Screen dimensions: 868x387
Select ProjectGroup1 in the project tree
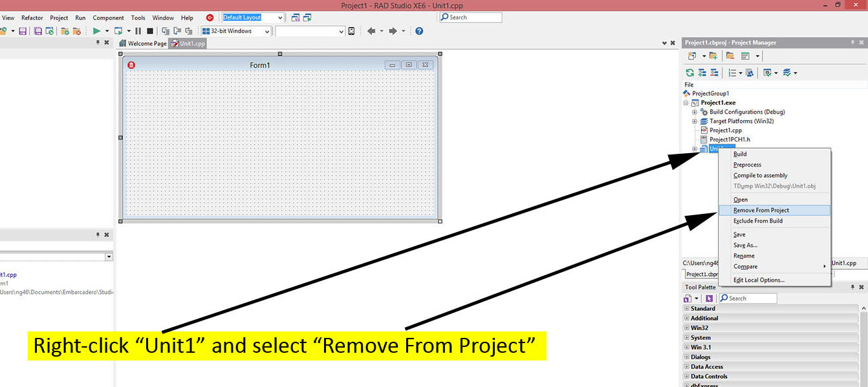pyautogui.click(x=710, y=94)
